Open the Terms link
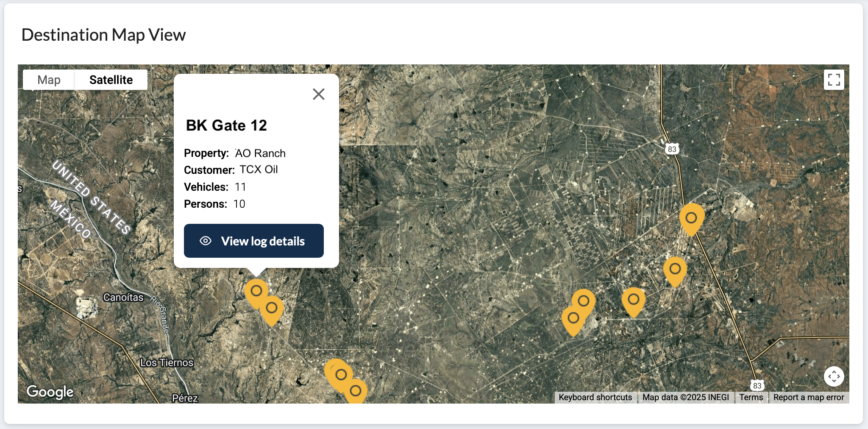This screenshot has height=429, width=868. pyautogui.click(x=751, y=397)
